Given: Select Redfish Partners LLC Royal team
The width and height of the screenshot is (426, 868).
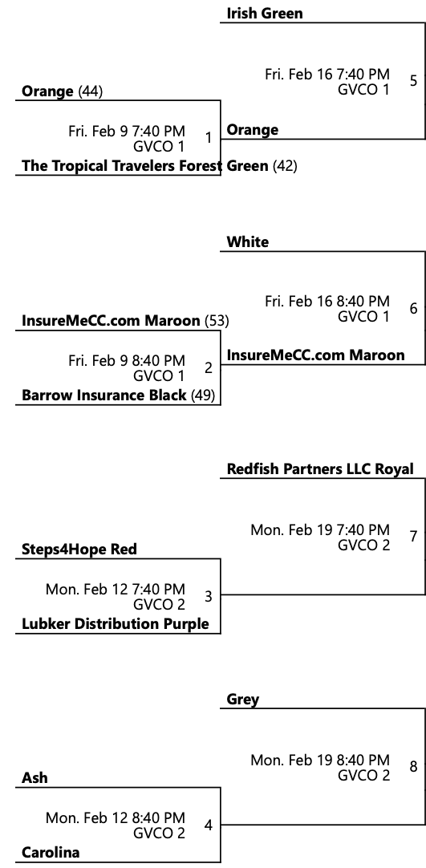Looking at the screenshot, I should click(320, 468).
